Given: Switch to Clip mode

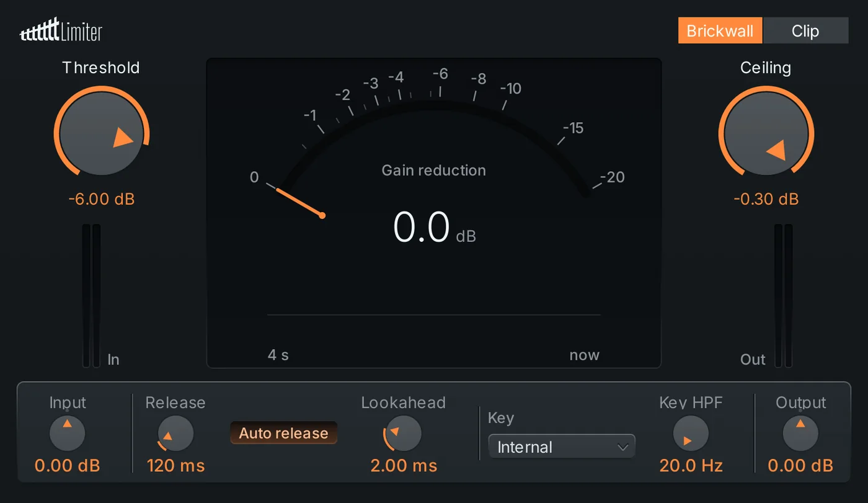Looking at the screenshot, I should [x=805, y=31].
